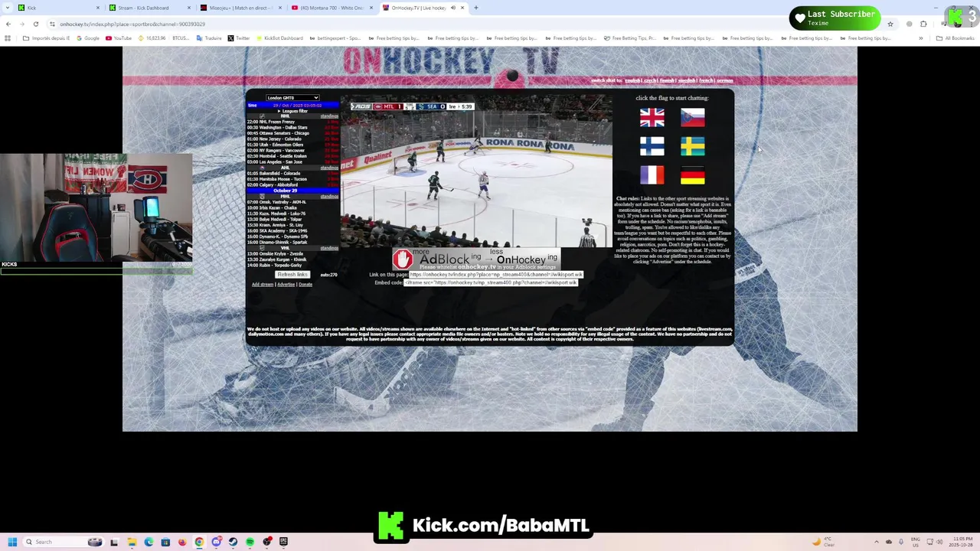980x551 pixels.
Task: Click the Refresh links button
Action: point(292,275)
